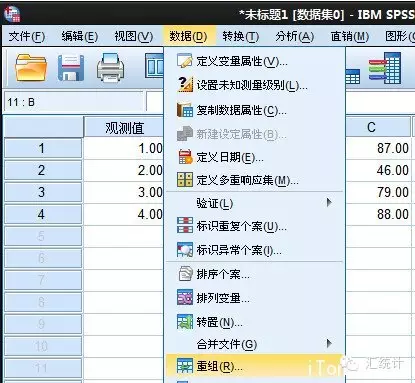Click the cell reference box showing 11 : B
The height and width of the screenshot is (383, 415).
click(x=74, y=102)
